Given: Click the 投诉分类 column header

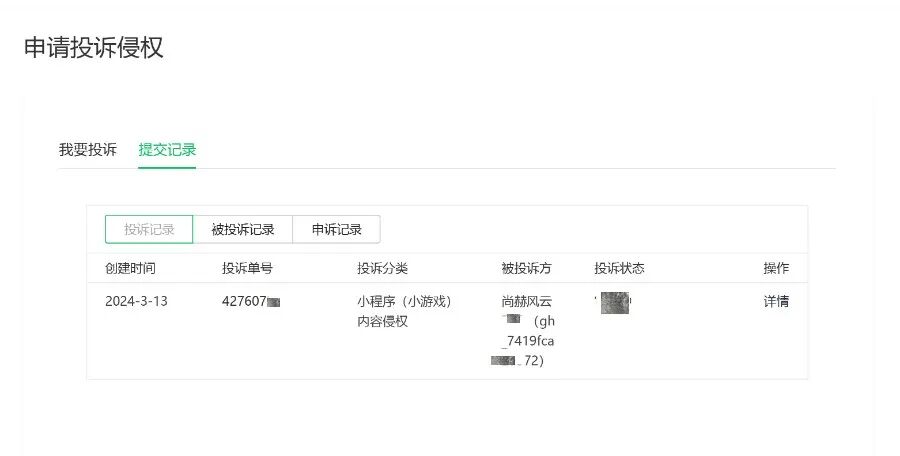Looking at the screenshot, I should 382,268.
